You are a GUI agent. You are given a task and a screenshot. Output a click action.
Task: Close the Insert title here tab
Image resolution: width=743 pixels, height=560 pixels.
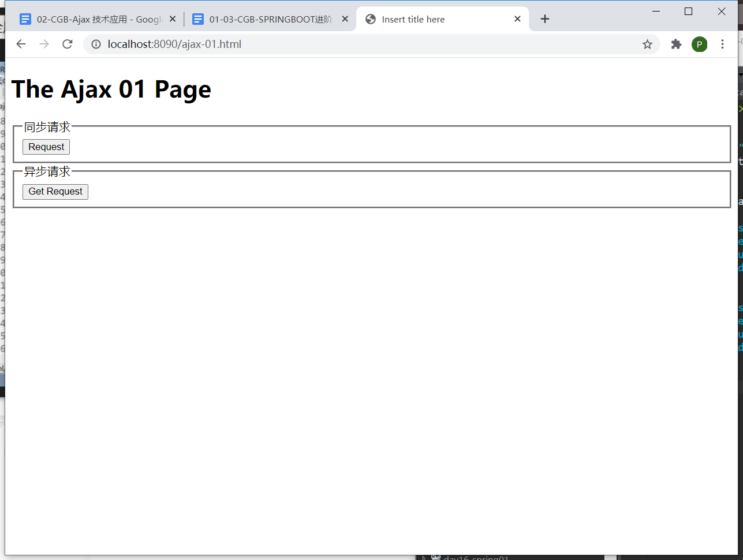pos(517,19)
